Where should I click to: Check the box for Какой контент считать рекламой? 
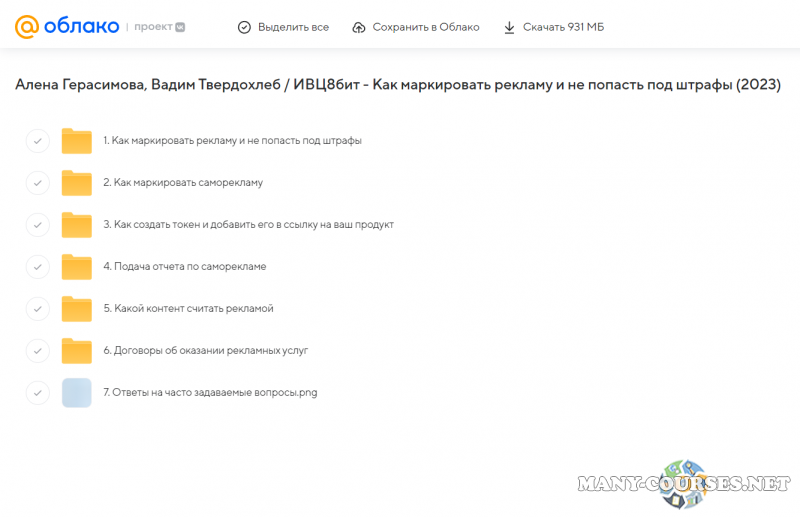pos(37,309)
